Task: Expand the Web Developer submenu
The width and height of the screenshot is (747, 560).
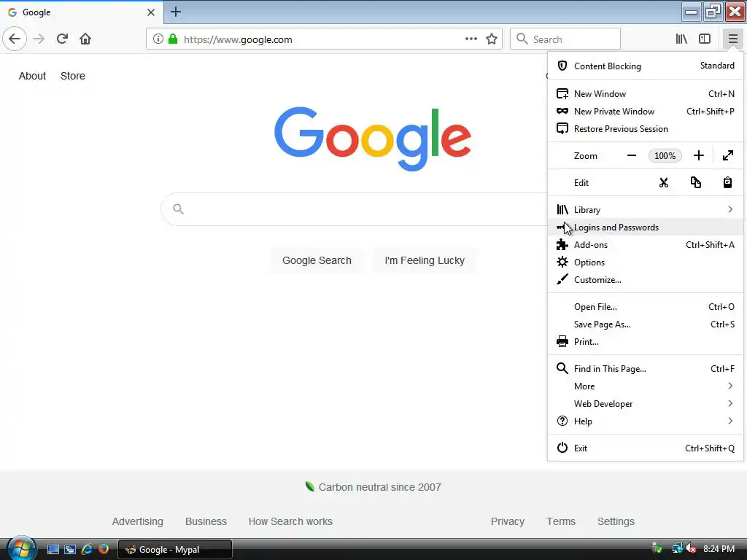Action: [646, 404]
